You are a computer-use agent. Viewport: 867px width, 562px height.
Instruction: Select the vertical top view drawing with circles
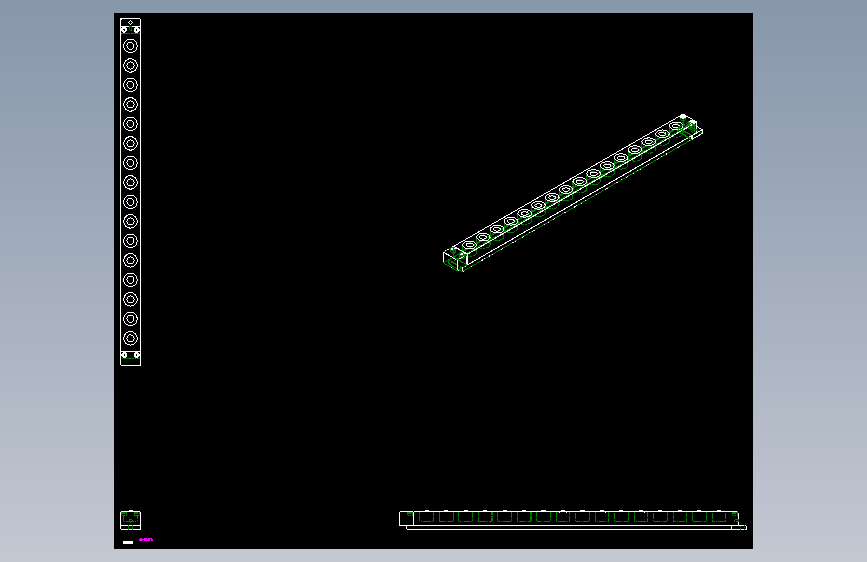(x=130, y=192)
